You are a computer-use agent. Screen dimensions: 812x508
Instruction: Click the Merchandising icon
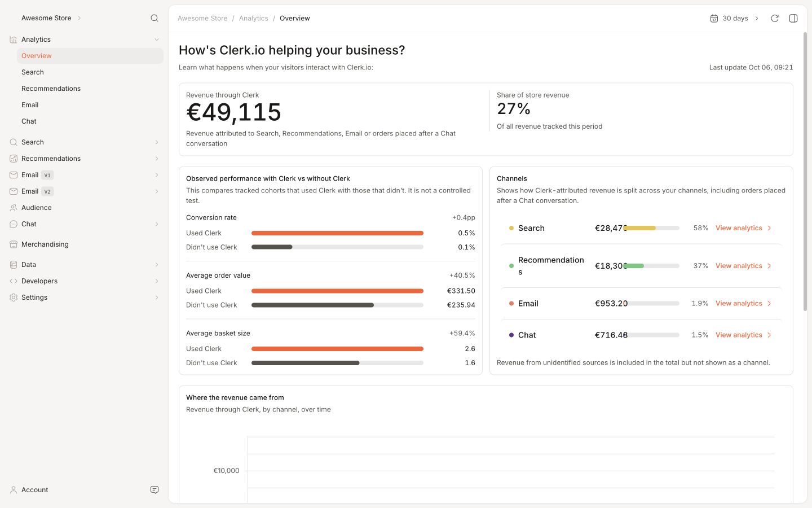click(x=14, y=244)
